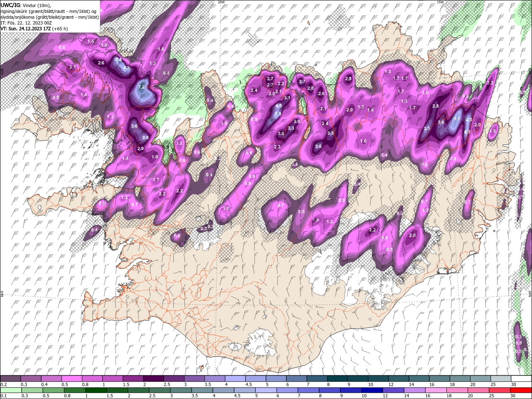Pick the deep blue lower swatch at 10

[x=372, y=390]
